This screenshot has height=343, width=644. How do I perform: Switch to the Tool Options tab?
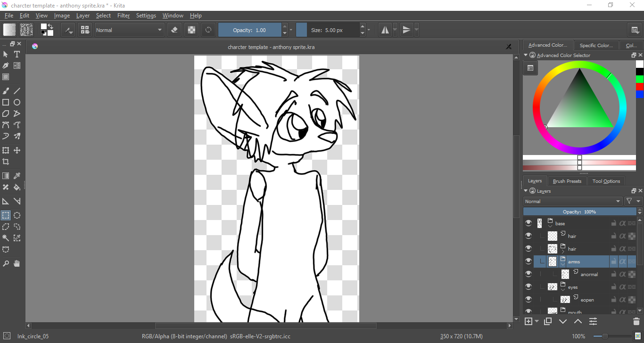click(x=606, y=181)
